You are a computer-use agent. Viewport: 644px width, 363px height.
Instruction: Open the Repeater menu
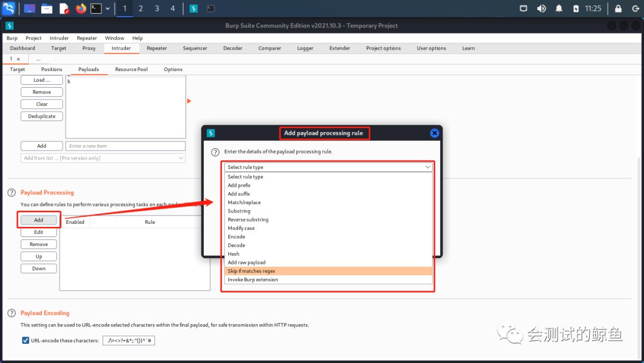tap(86, 38)
